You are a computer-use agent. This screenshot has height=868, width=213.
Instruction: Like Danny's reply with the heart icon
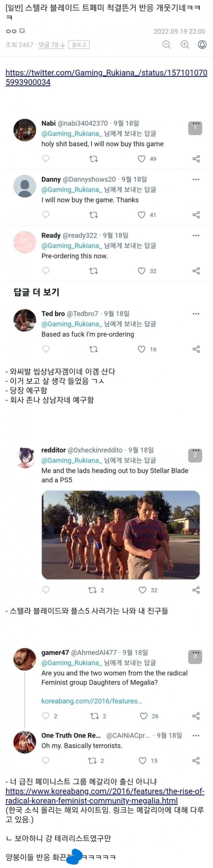(x=141, y=215)
